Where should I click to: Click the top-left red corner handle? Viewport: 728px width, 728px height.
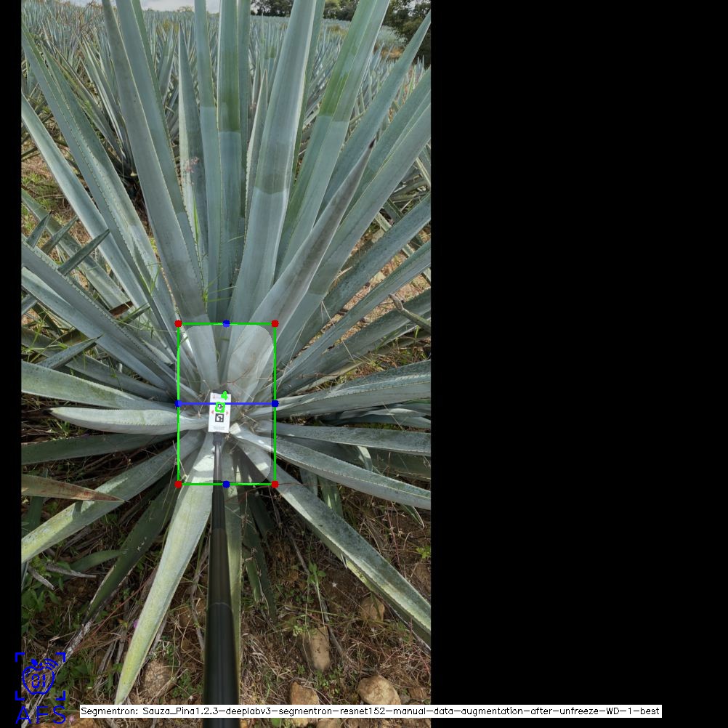click(178, 323)
